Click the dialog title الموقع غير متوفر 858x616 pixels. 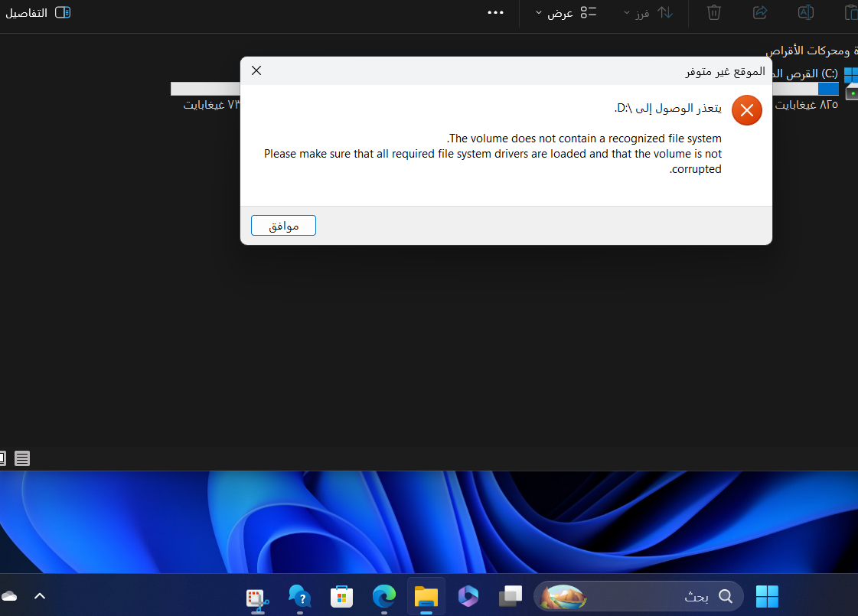point(725,72)
